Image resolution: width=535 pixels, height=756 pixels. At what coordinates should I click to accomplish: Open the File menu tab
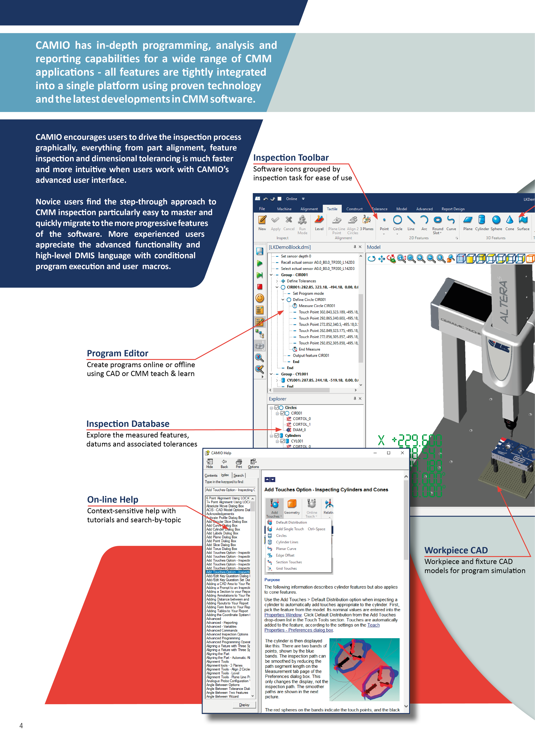(262, 209)
